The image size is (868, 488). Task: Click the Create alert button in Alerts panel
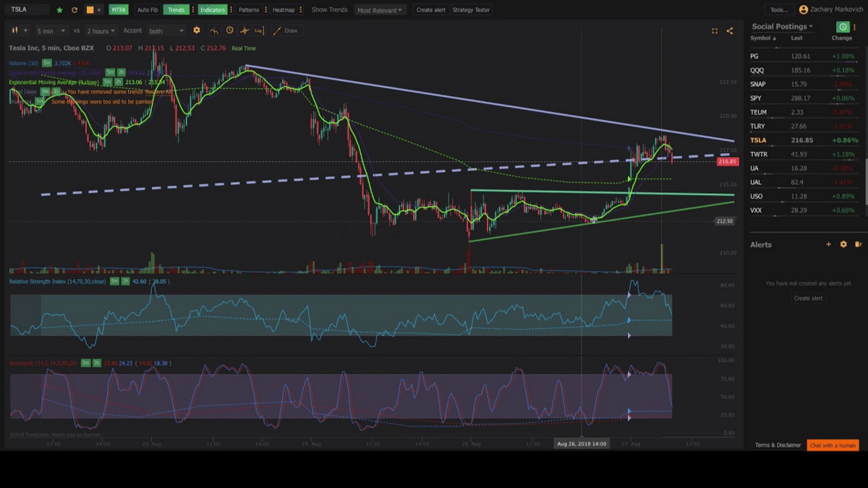coord(808,298)
